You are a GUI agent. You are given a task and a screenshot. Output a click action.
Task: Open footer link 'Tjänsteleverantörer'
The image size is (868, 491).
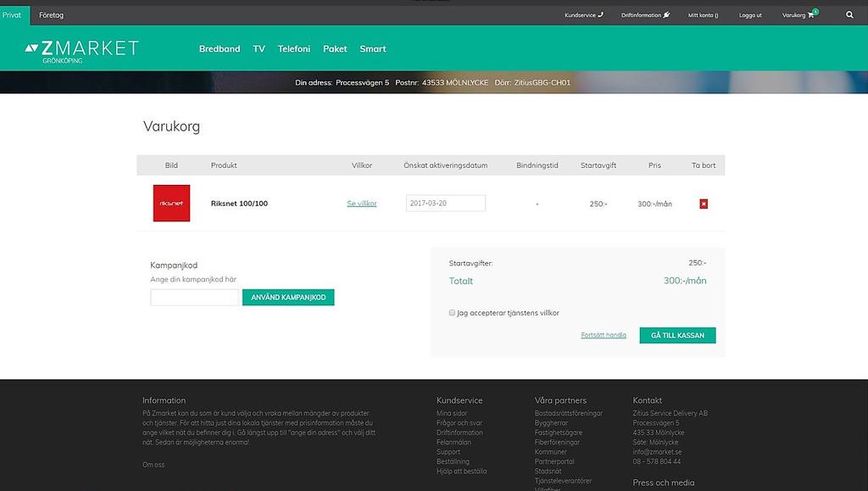point(563,481)
